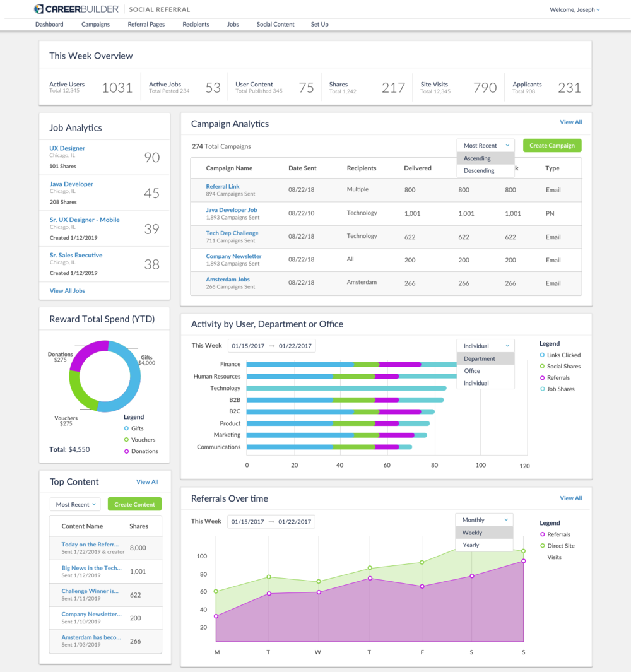
Task: Go to the Dashboard nav item
Action: point(49,24)
